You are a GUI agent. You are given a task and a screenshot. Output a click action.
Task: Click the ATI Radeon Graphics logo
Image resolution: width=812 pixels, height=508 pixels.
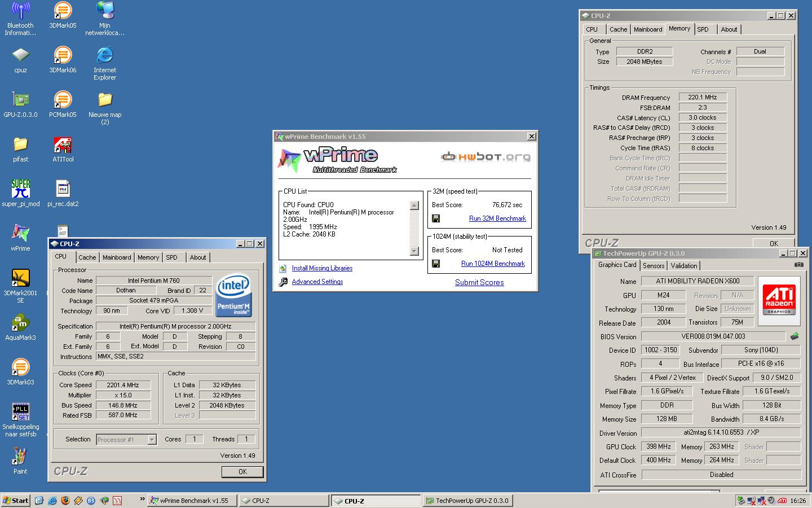(x=779, y=301)
